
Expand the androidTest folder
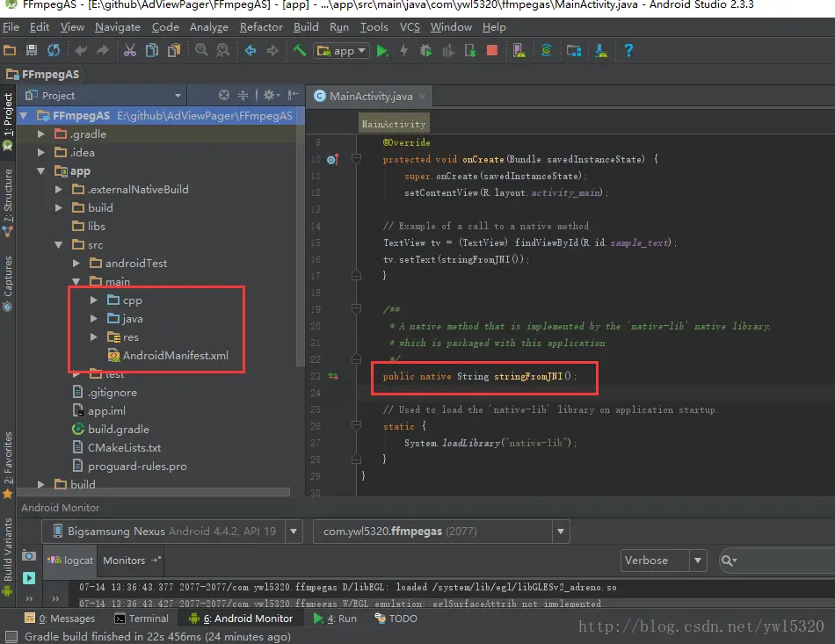76,264
